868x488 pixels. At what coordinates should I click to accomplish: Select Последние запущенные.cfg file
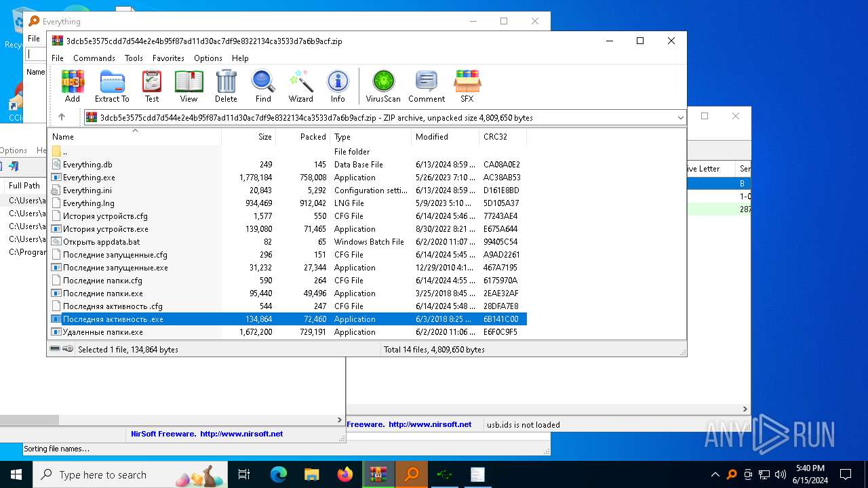point(288,255)
